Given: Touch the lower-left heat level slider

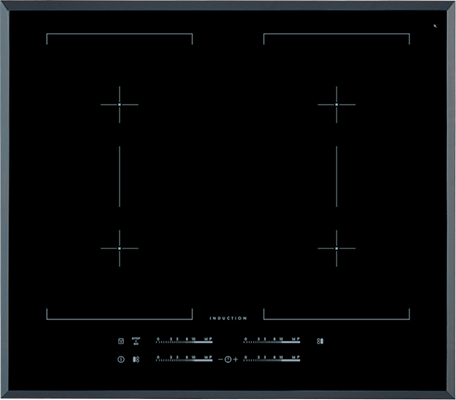Looking at the screenshot, I should (184, 359).
